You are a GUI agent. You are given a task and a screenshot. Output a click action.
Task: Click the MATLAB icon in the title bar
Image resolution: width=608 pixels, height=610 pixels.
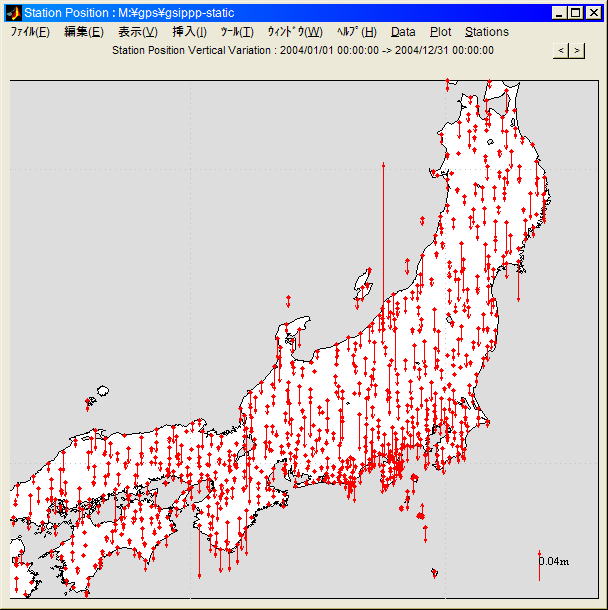click(x=13, y=13)
